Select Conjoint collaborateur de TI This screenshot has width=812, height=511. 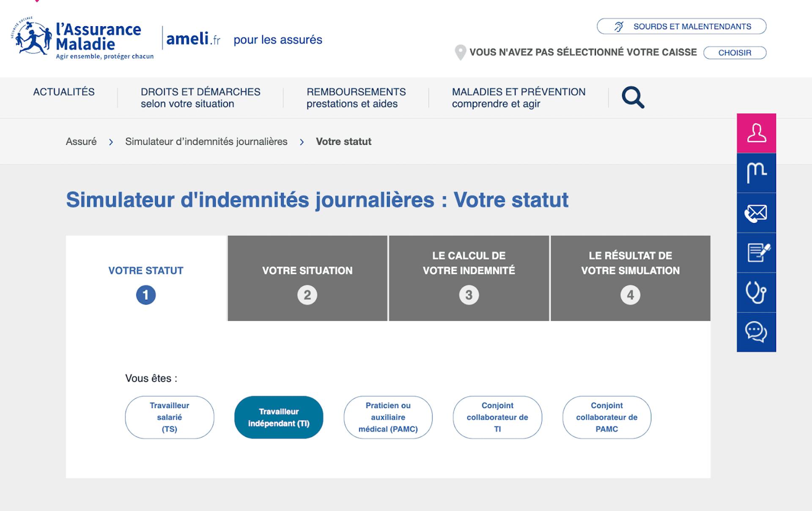[x=497, y=417]
